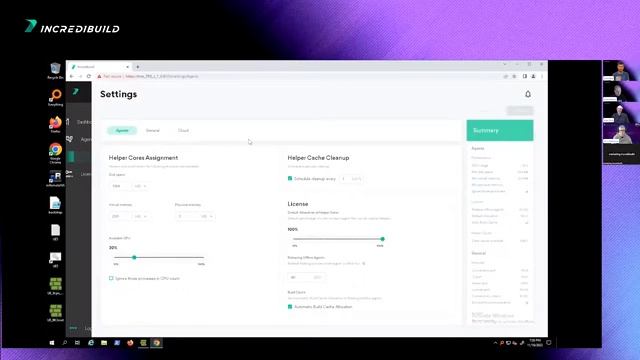Image resolution: width=640 pixels, height=360 pixels.
Task: Toggle the Schedule cleanup every checkbox
Action: (290, 178)
